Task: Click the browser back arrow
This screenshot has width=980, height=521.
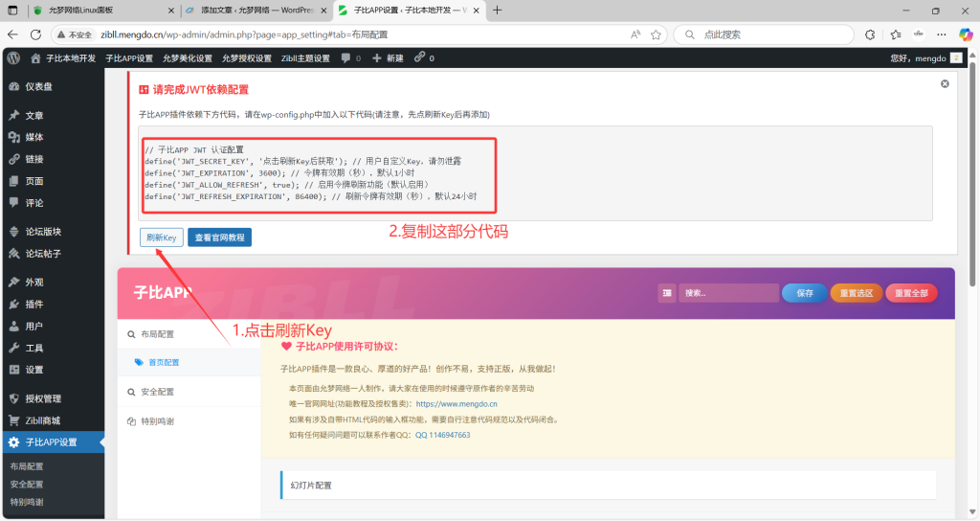Action: point(12,34)
